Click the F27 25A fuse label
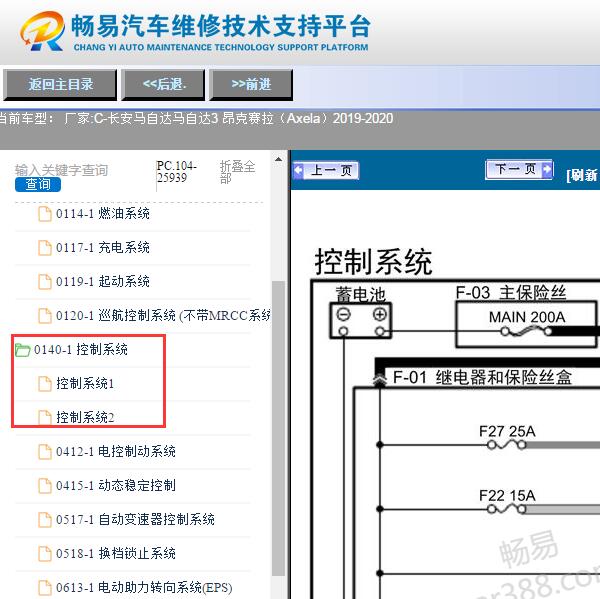 click(x=507, y=432)
